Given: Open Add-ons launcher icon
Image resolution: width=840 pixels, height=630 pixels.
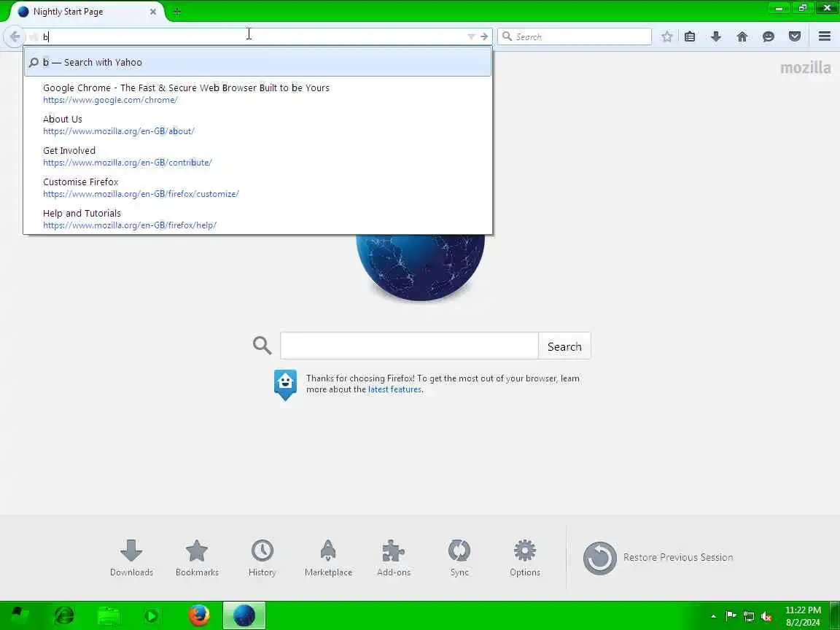Looking at the screenshot, I should coord(394,559).
